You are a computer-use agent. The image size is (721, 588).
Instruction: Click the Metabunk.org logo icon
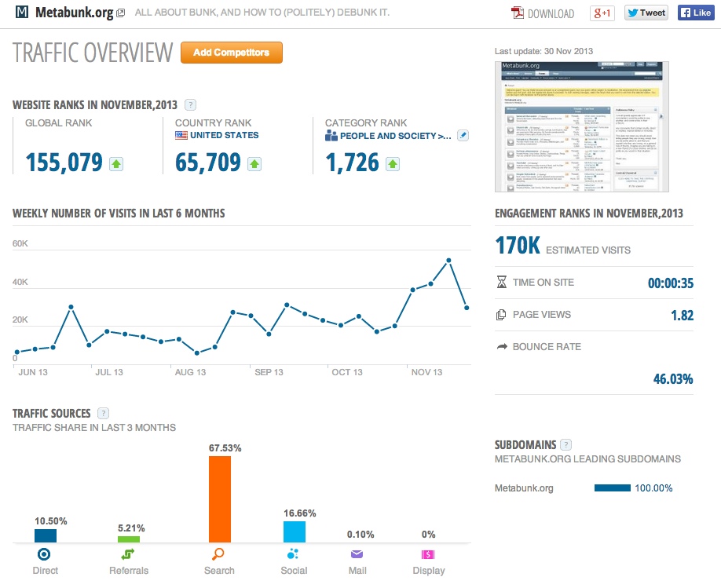(x=20, y=12)
